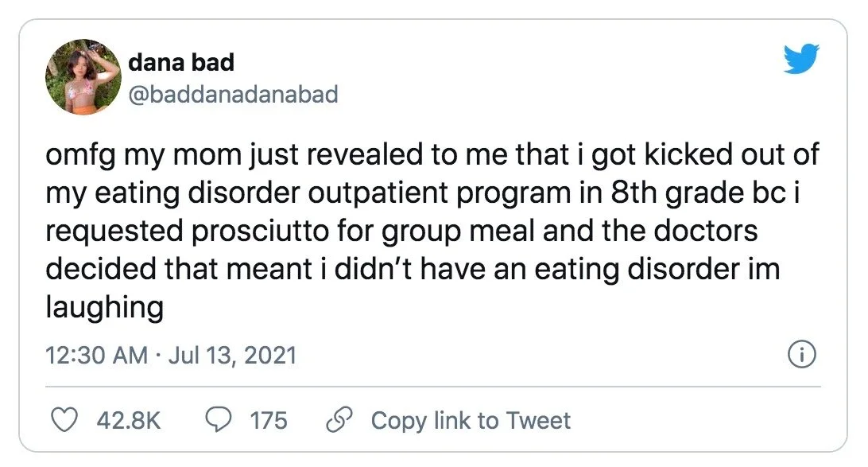Visit the @baddanadanabad handle link

click(232, 95)
